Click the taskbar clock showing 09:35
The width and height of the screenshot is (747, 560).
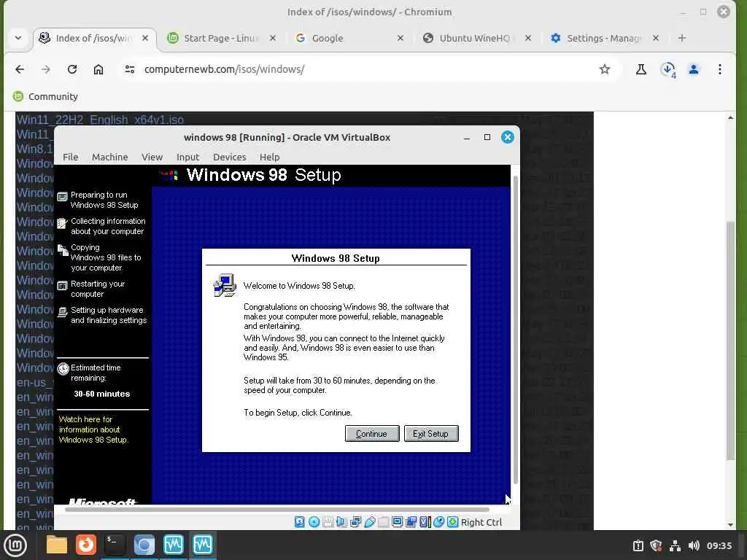point(719,545)
